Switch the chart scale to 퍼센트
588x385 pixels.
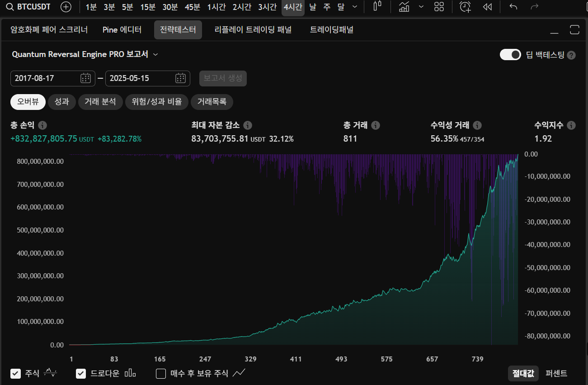(x=556, y=373)
